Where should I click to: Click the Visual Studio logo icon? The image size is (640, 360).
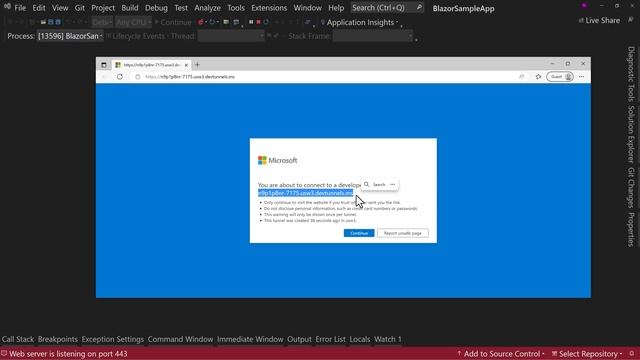[x=7, y=7]
